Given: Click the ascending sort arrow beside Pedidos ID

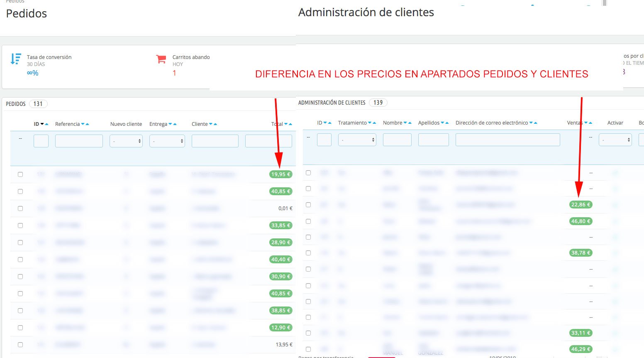Looking at the screenshot, I should click(x=46, y=124).
